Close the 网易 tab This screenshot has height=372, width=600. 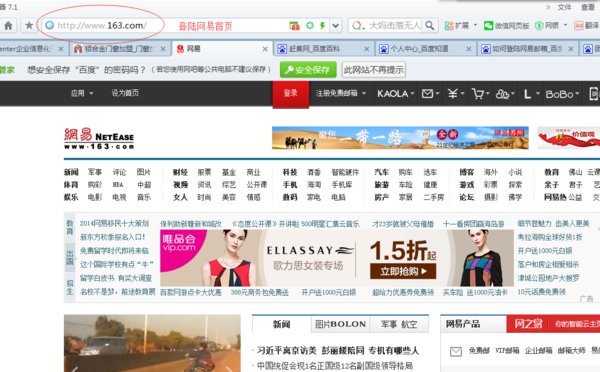(265, 49)
